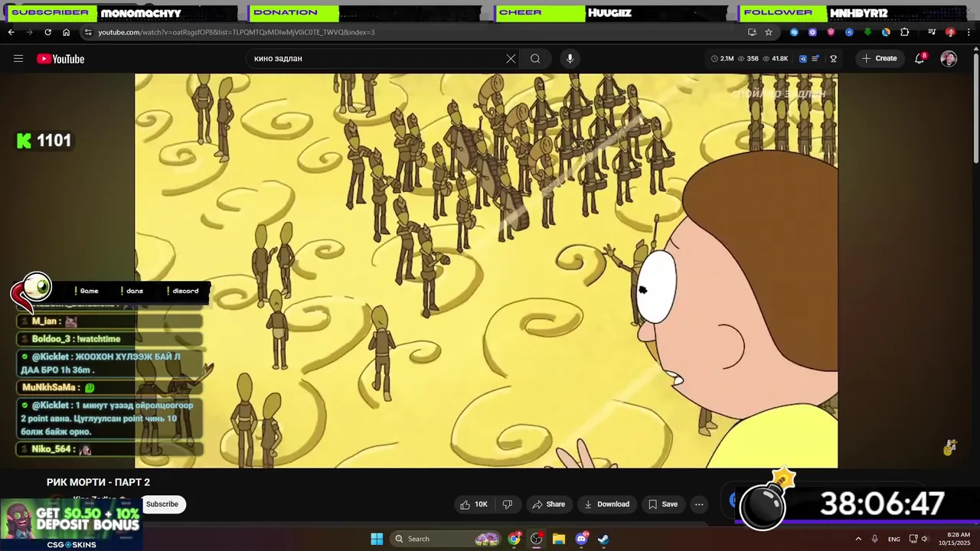Click the Download button
980x551 pixels.
606,504
